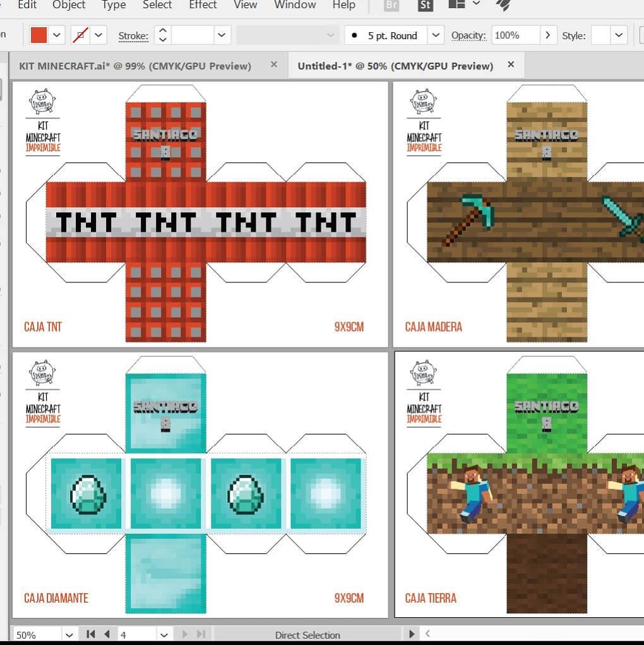This screenshot has height=645, width=644.
Task: Click 9X9CM text on diamond artboard
Action: point(349,598)
